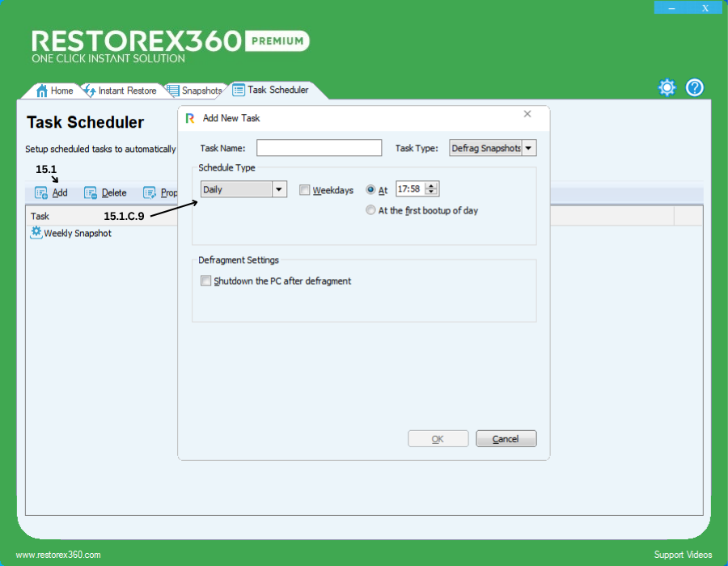Click the Task Name input field
728x566 pixels.
pyautogui.click(x=319, y=148)
